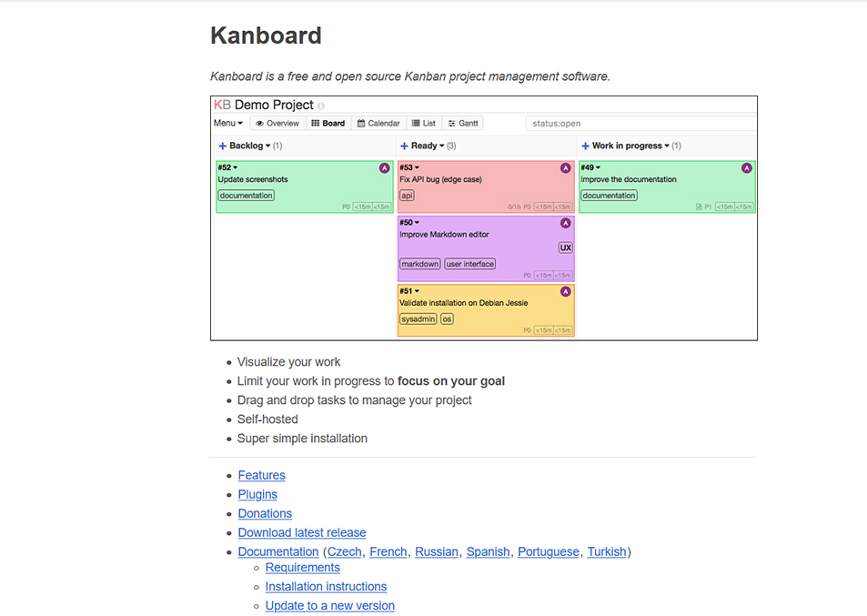Click the user interface tag on task #50
This screenshot has width=867, height=616.
coord(470,264)
